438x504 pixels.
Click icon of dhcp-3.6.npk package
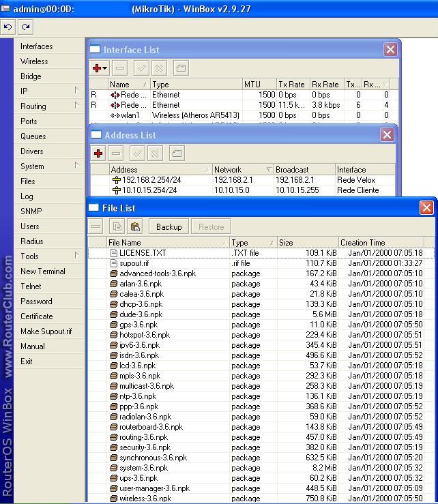coord(113,304)
